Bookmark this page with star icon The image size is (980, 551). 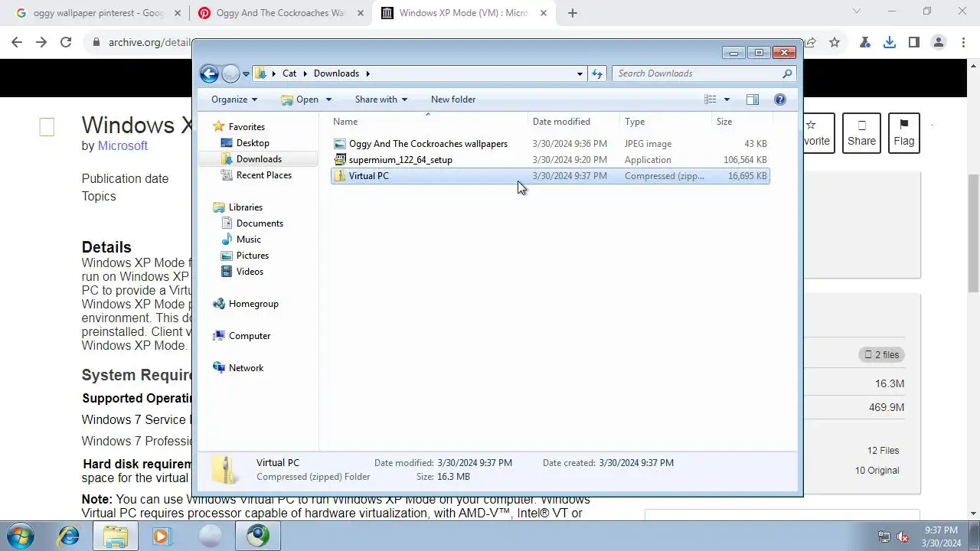point(835,43)
